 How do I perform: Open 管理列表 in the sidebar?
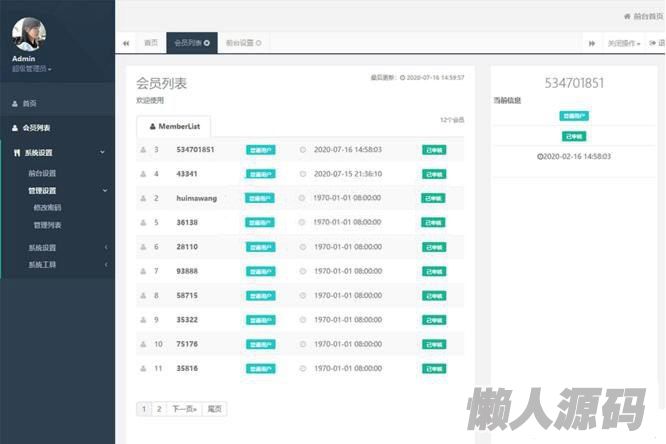click(x=48, y=225)
